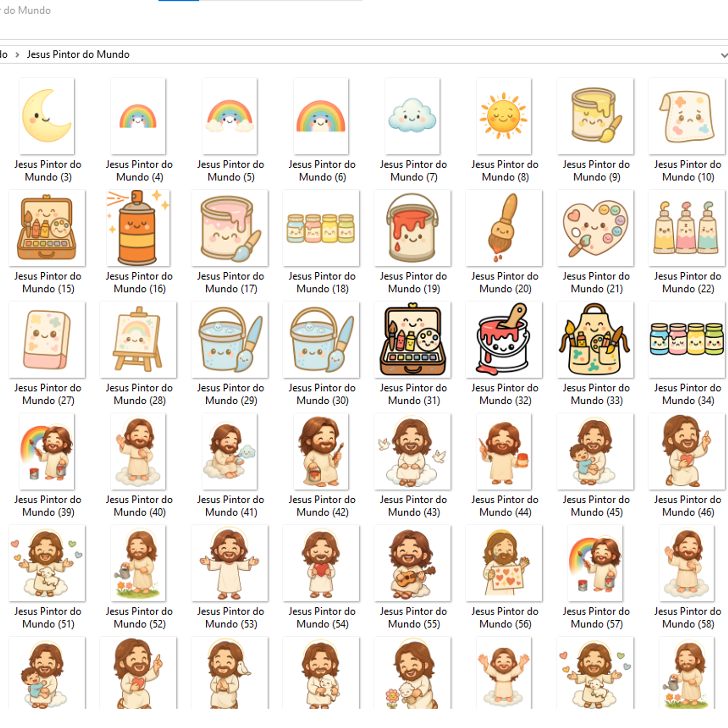The image size is (728, 728).
Task: Open Jesus Pintor do Mundo (7) cloud image
Action: tap(412, 116)
